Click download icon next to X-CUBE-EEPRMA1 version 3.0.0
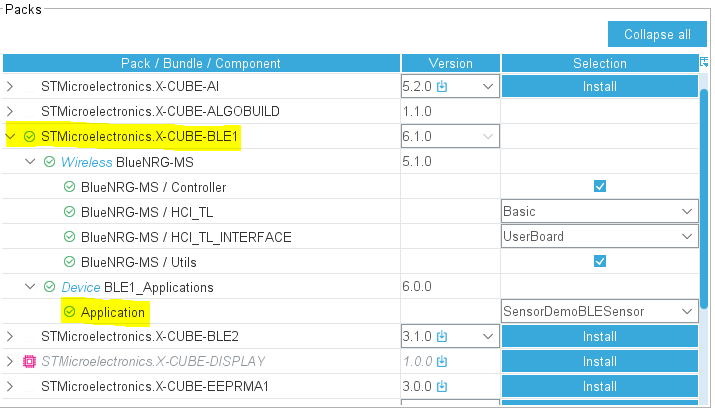Viewport: 715px width, 412px height. (x=442, y=386)
